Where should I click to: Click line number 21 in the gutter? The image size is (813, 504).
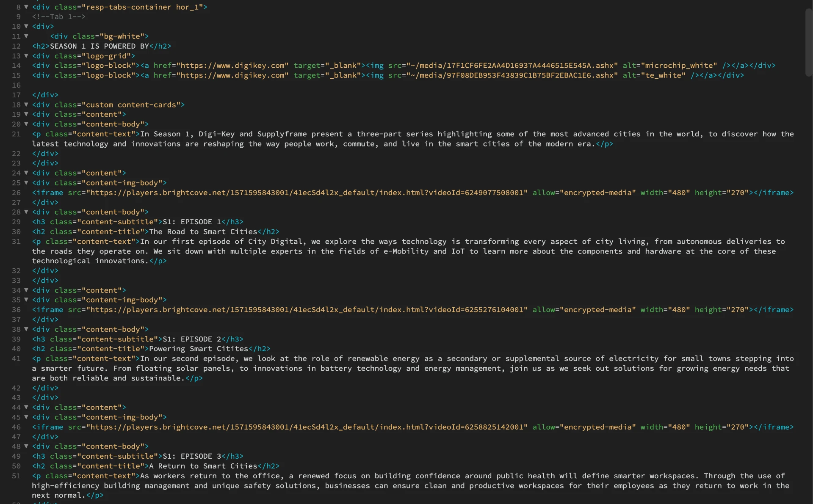[x=16, y=134]
